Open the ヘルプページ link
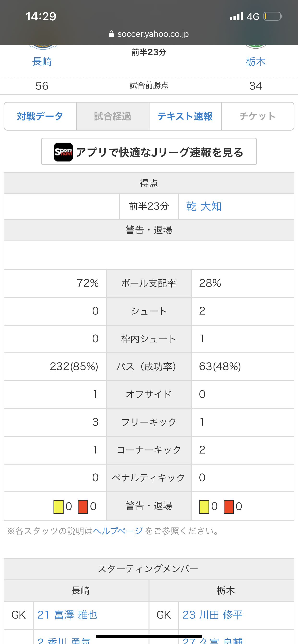 tap(118, 531)
